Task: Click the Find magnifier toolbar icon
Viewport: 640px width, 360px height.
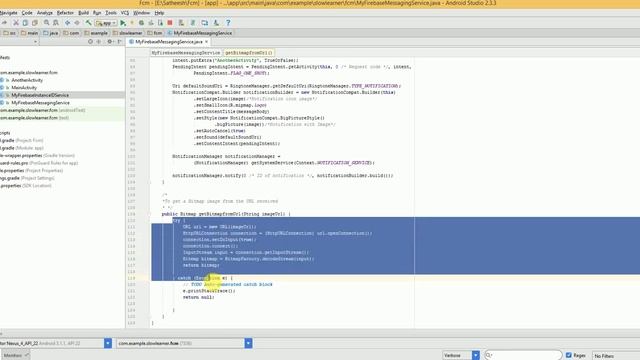Action: pos(47,23)
